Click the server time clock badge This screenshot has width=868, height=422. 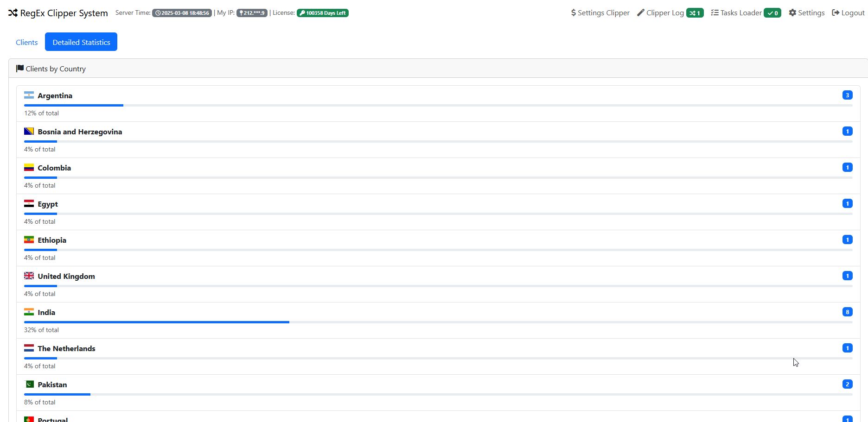point(182,13)
